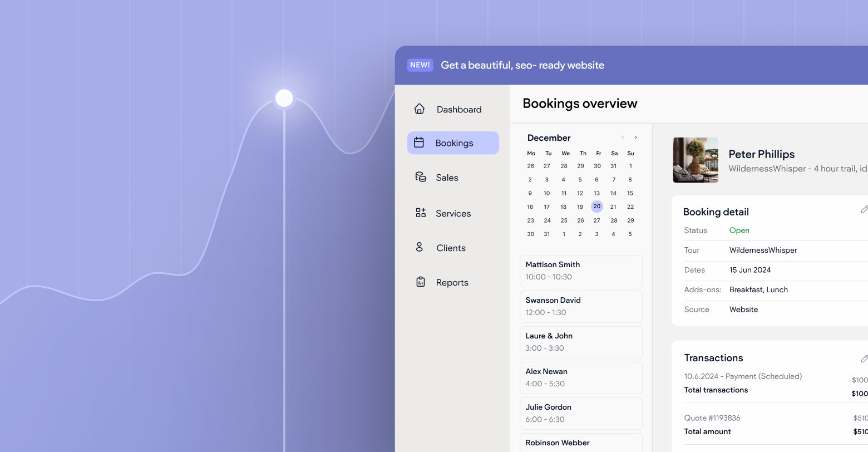This screenshot has width=868, height=452.
Task: Go to previous month in calendar
Action: click(x=623, y=138)
